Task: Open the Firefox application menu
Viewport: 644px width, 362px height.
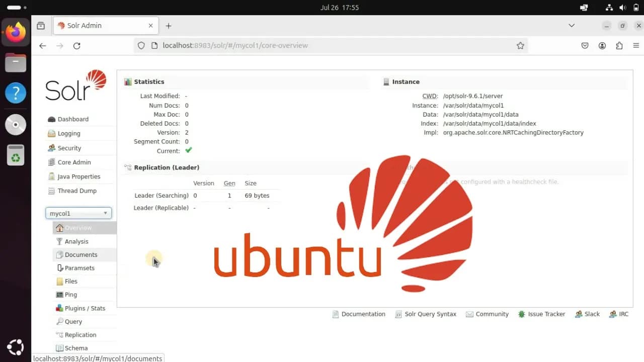Action: [636, 45]
